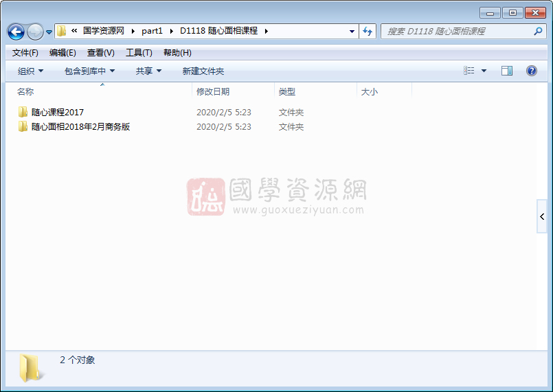Select the 随心面相2018年2月商务版 folder name

(x=80, y=127)
